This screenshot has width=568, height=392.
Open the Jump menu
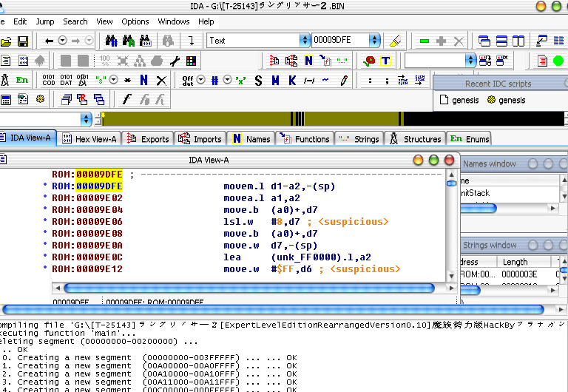pos(45,21)
